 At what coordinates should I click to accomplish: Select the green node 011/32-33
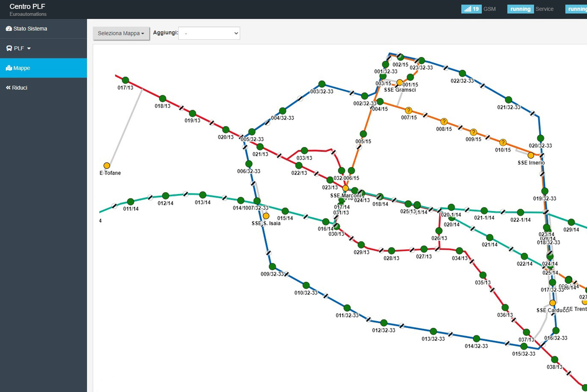(347, 308)
